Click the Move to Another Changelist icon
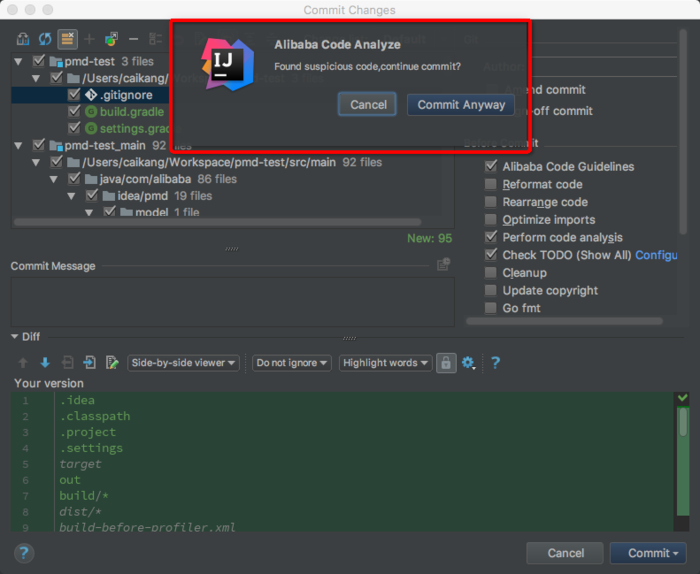Screen dimensions: 700x574 click(111, 39)
